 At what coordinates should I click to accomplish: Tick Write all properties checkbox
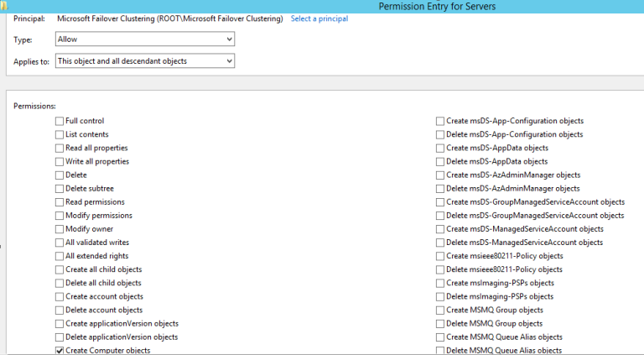tap(60, 161)
